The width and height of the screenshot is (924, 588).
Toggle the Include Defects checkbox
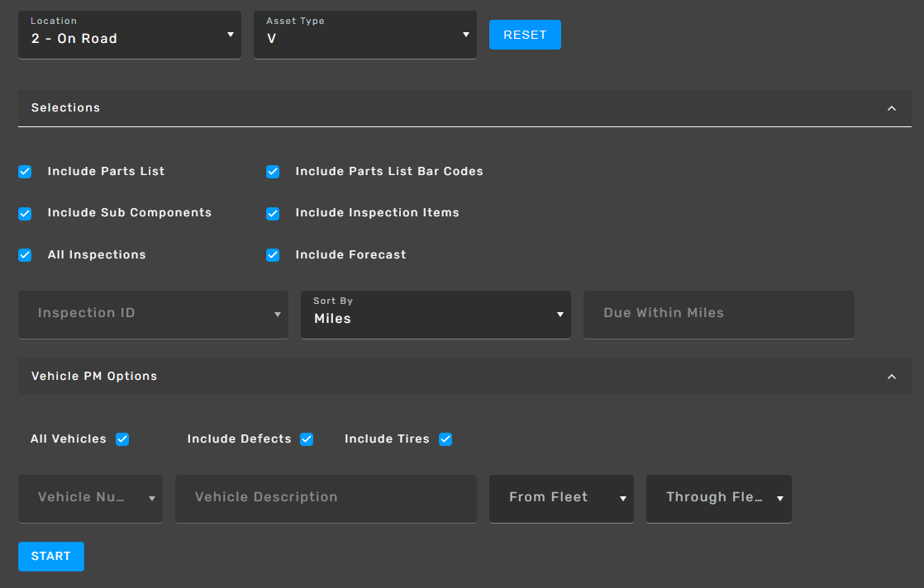(x=307, y=439)
